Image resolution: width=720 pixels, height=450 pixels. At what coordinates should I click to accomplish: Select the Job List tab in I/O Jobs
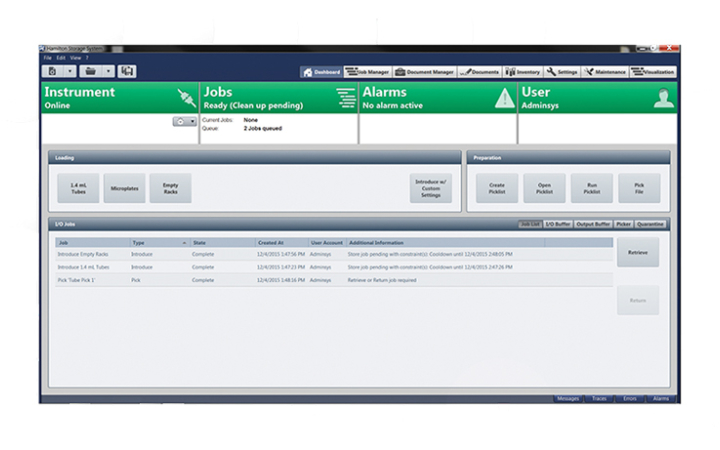530,224
